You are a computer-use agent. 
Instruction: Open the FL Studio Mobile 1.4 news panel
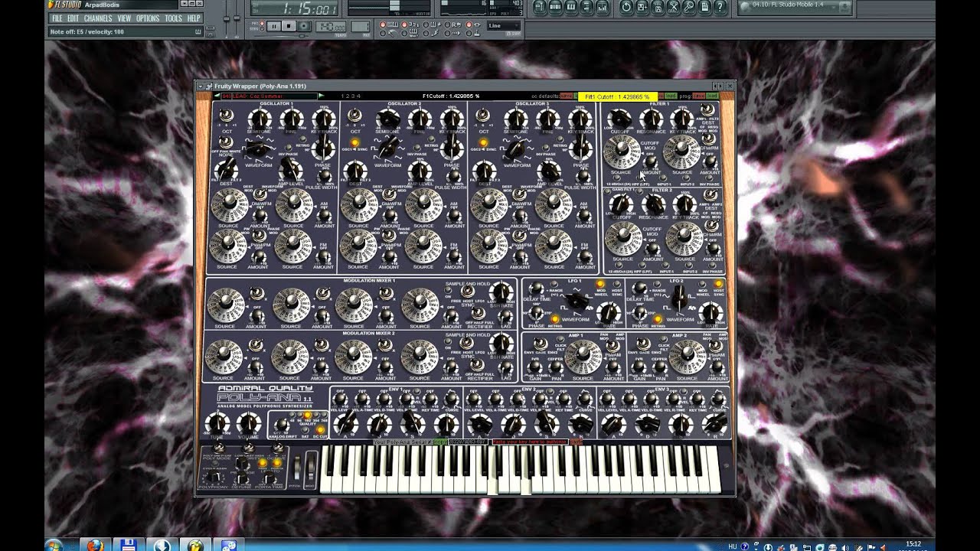(x=794, y=7)
